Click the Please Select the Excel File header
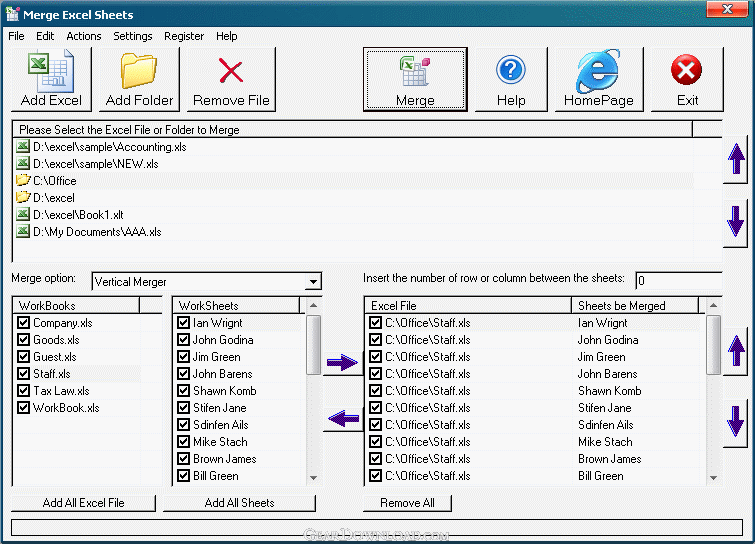 [x=353, y=130]
